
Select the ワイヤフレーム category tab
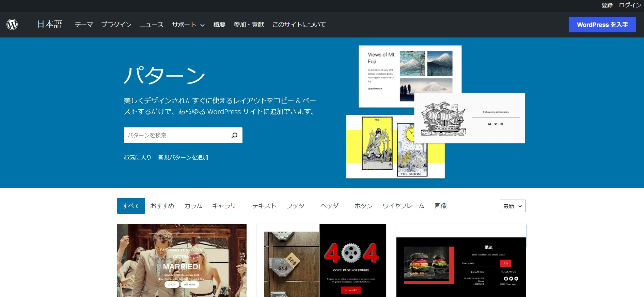point(404,206)
